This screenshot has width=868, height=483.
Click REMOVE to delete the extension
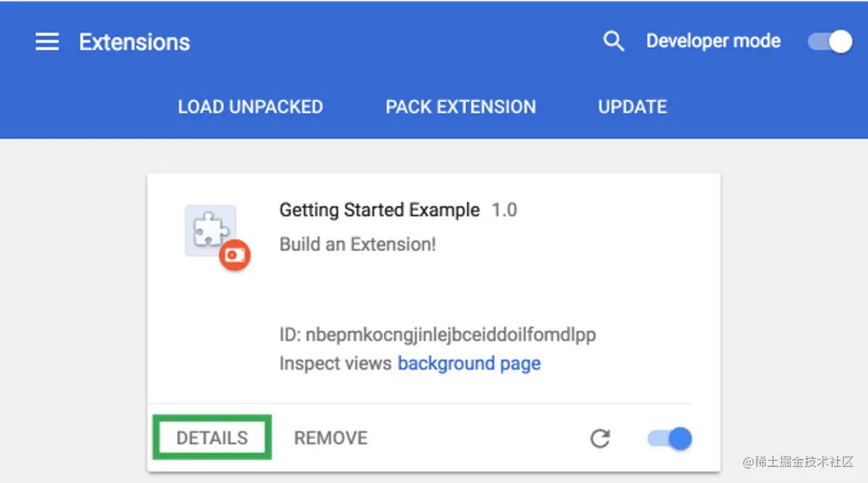point(331,438)
